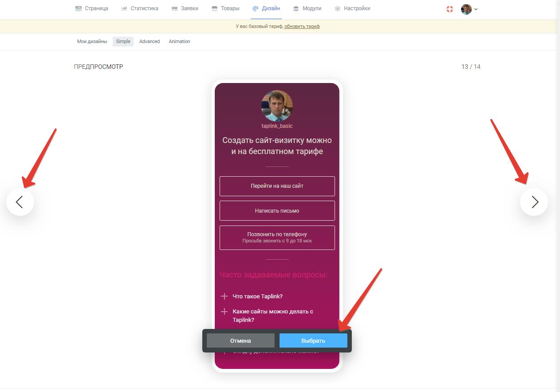
Task: Click the profile photo in preview
Action: tap(277, 106)
